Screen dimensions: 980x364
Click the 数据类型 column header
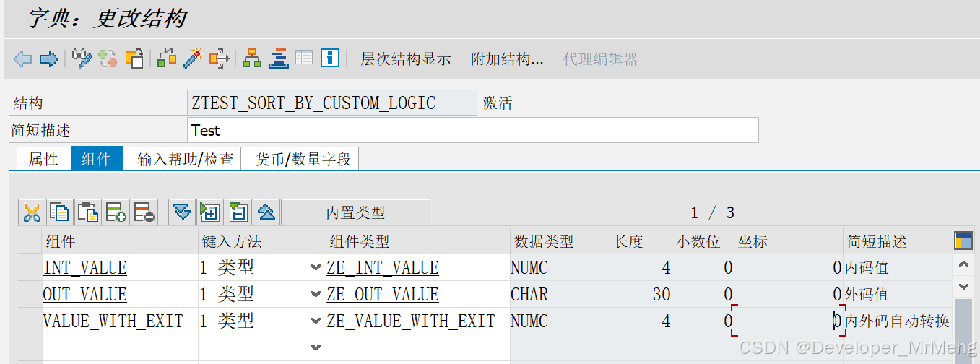tap(560, 241)
